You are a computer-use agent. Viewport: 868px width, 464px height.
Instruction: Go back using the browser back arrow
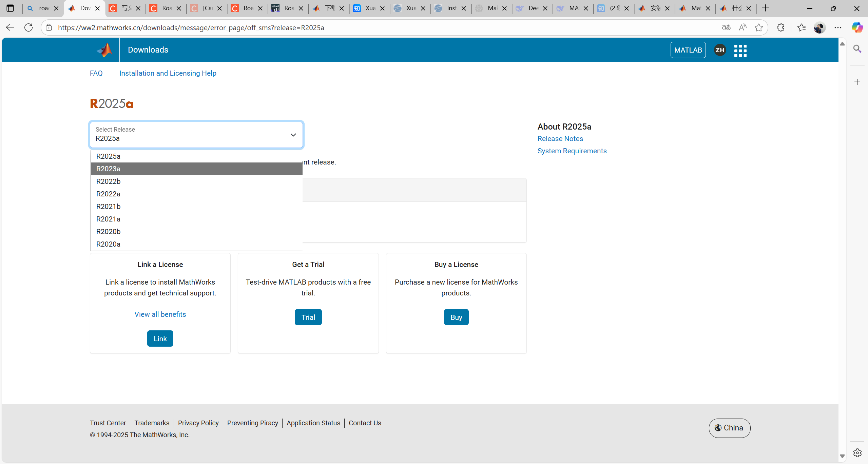point(10,27)
